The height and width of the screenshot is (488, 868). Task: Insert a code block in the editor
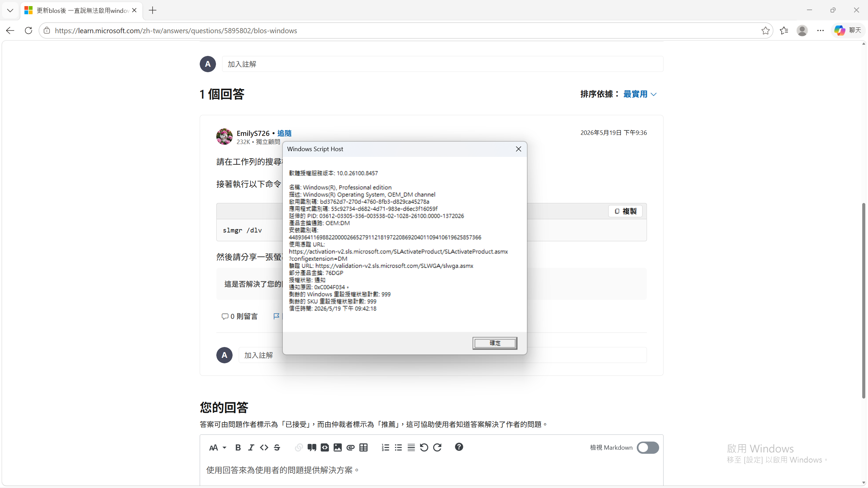pos(325,448)
